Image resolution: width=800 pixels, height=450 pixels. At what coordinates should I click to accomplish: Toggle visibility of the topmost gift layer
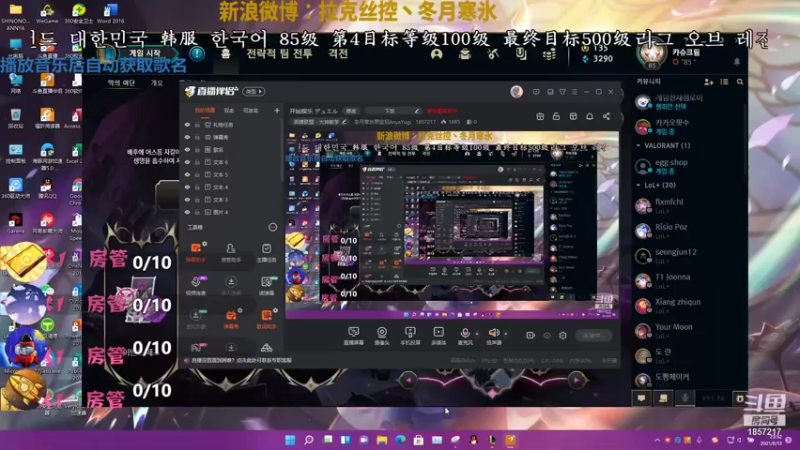click(187, 125)
